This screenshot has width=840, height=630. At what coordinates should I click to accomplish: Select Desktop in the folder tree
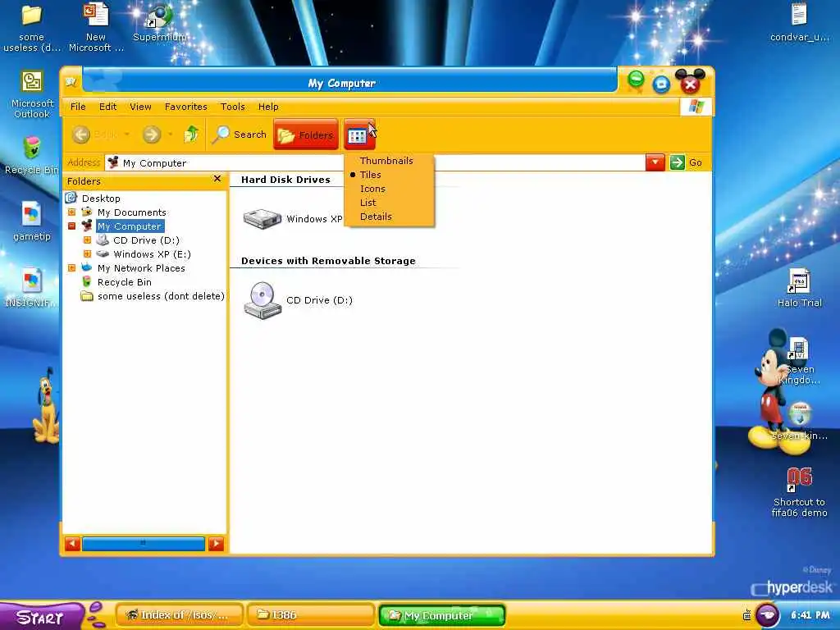pyautogui.click(x=101, y=199)
